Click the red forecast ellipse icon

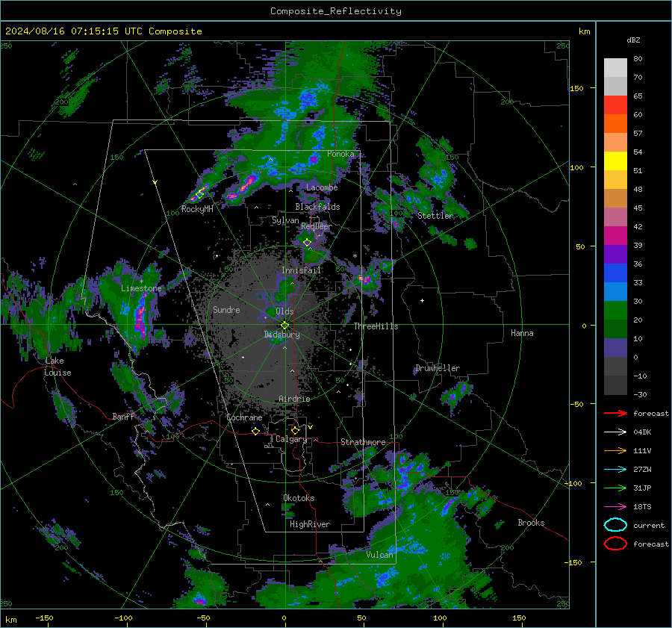point(615,544)
